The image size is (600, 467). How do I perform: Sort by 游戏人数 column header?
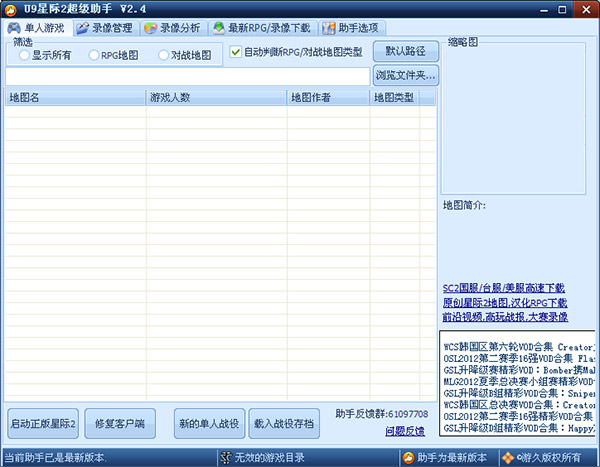(x=216, y=97)
